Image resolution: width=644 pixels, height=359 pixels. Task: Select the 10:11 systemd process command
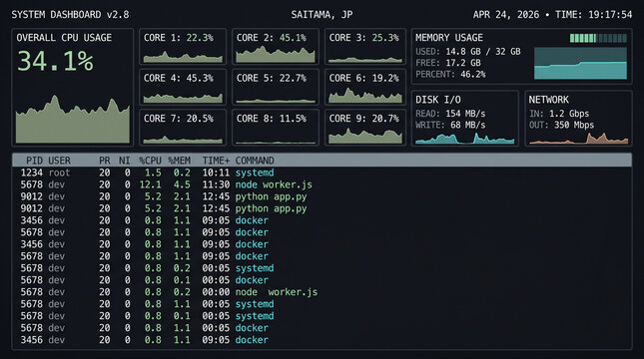[x=255, y=173]
